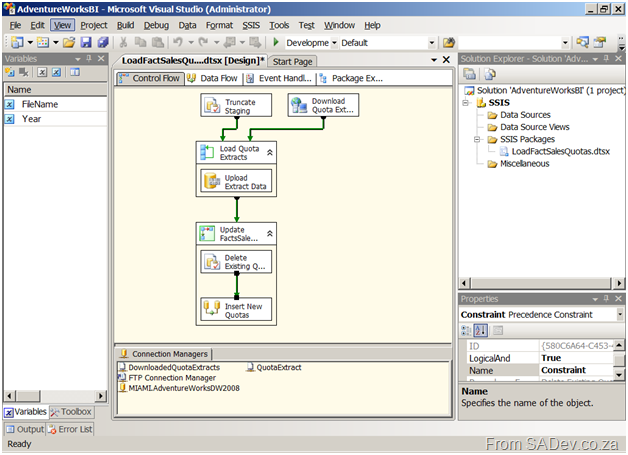628x455 pixels.
Task: Collapse the SSIS project tree node
Action: click(465, 103)
